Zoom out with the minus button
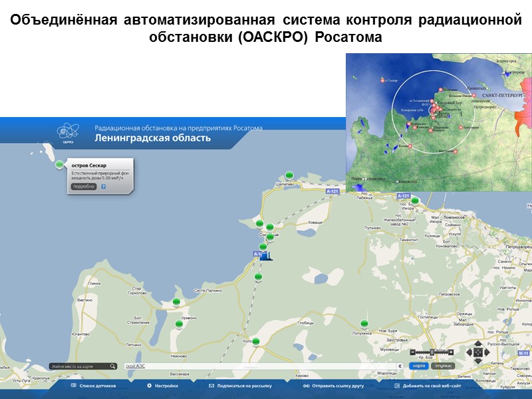This screenshot has width=532, height=399. 412,352
